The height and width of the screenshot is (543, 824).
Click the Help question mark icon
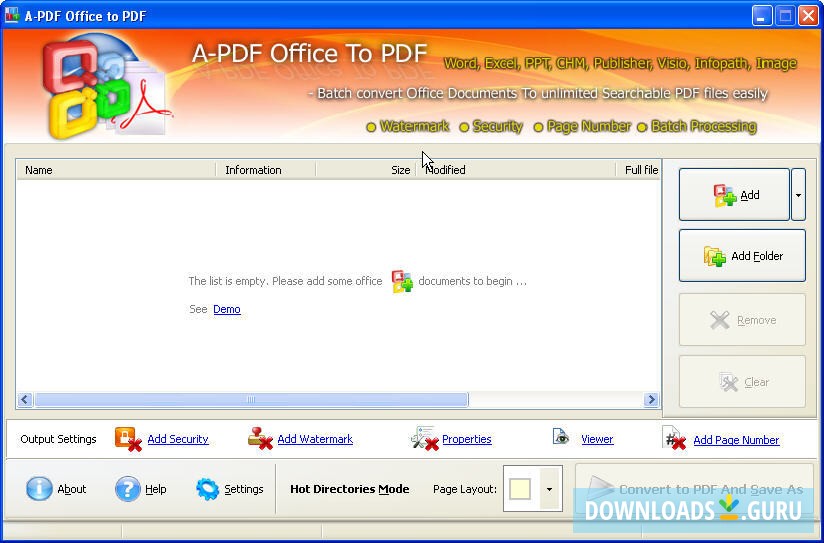pos(128,489)
